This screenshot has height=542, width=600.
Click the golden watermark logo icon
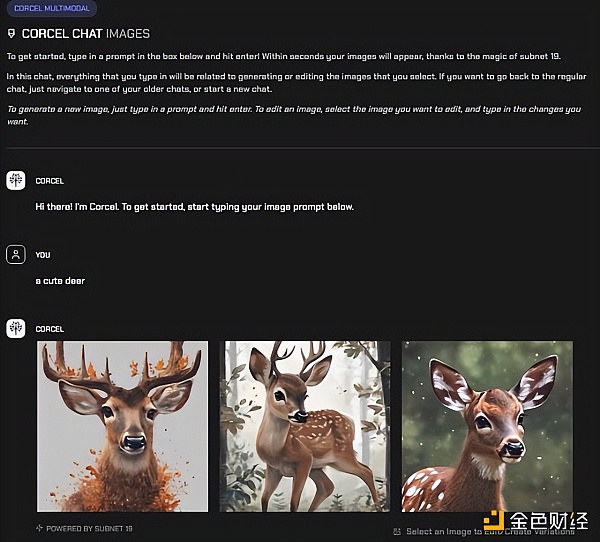494,519
